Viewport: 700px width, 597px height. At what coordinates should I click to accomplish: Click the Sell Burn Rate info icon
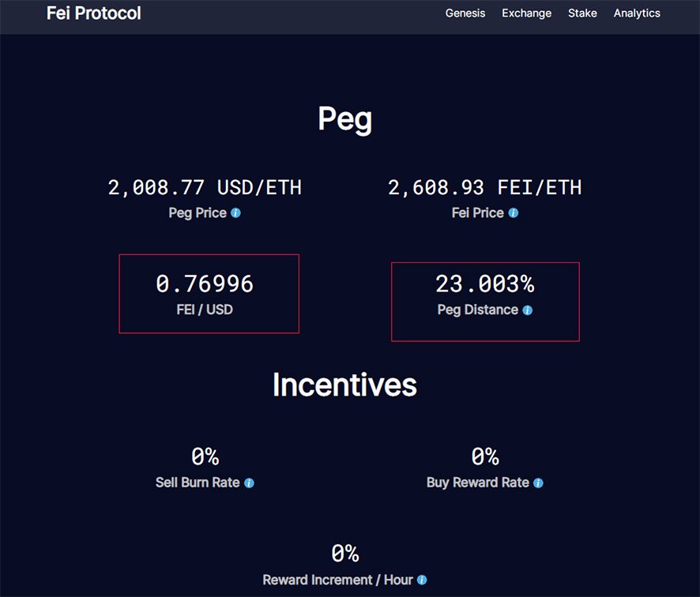pyautogui.click(x=249, y=483)
